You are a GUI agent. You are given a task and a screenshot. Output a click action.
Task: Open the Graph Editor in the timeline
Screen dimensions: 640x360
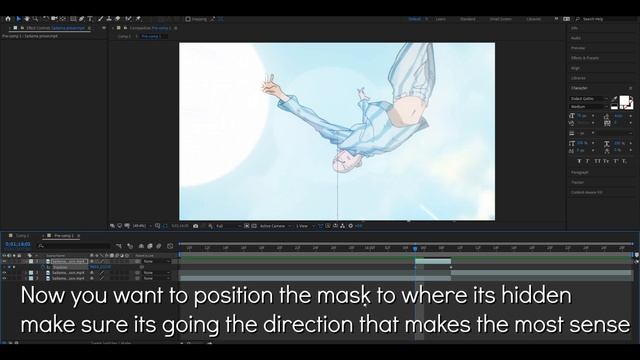pos(170,246)
